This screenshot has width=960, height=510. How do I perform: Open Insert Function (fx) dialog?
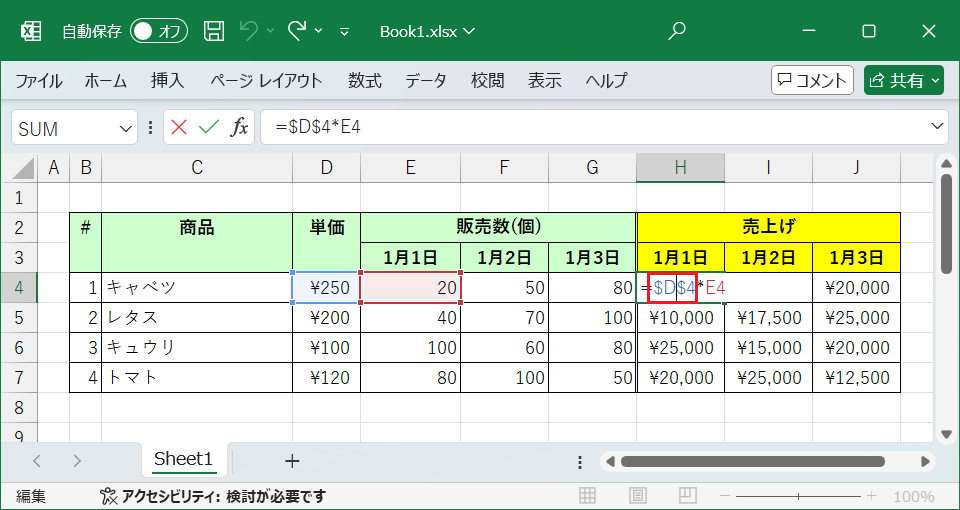point(239,127)
